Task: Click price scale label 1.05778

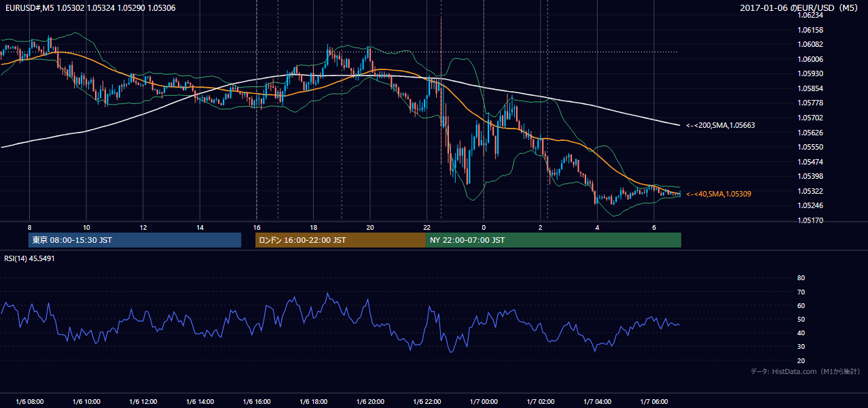Action: 810,103
